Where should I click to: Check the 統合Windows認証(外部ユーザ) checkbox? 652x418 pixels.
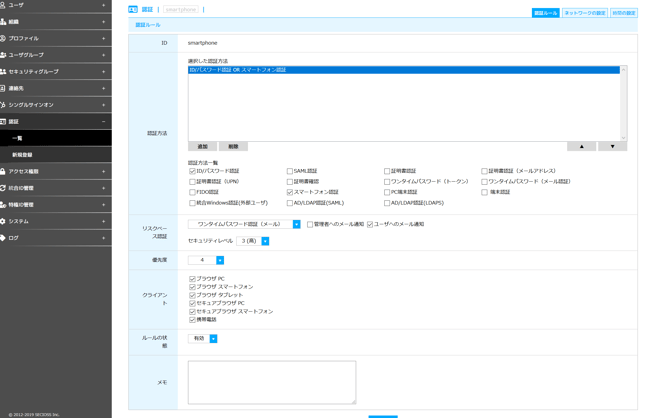[192, 203]
